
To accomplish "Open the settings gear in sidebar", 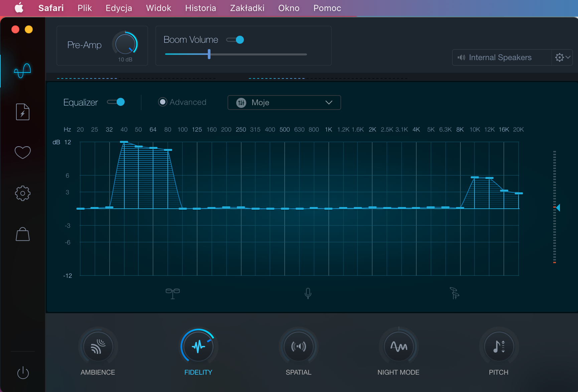I will pyautogui.click(x=23, y=193).
